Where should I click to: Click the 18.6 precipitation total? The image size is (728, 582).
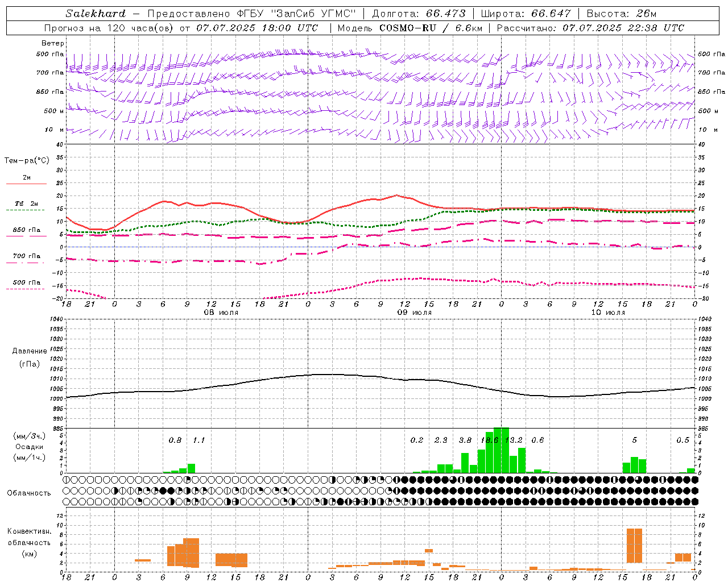click(x=490, y=440)
